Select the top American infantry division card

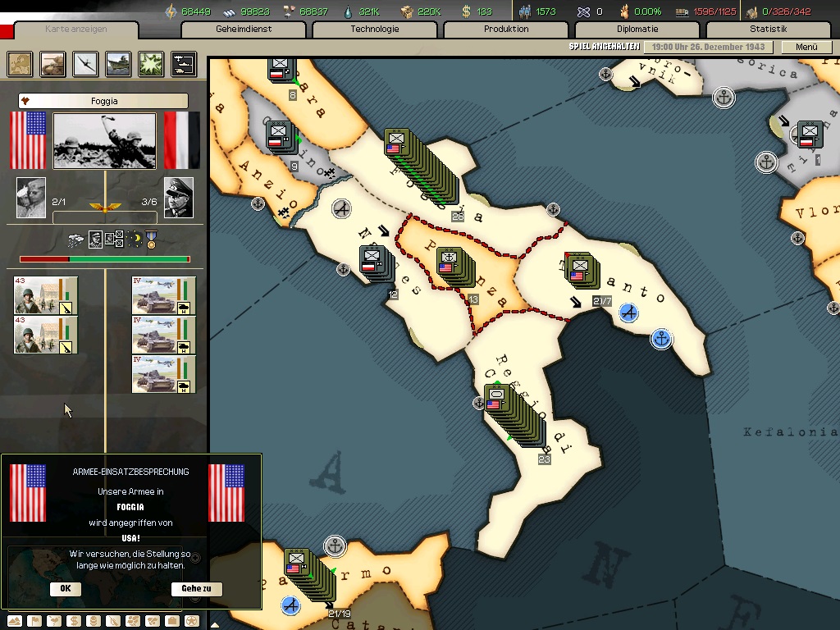coord(46,295)
